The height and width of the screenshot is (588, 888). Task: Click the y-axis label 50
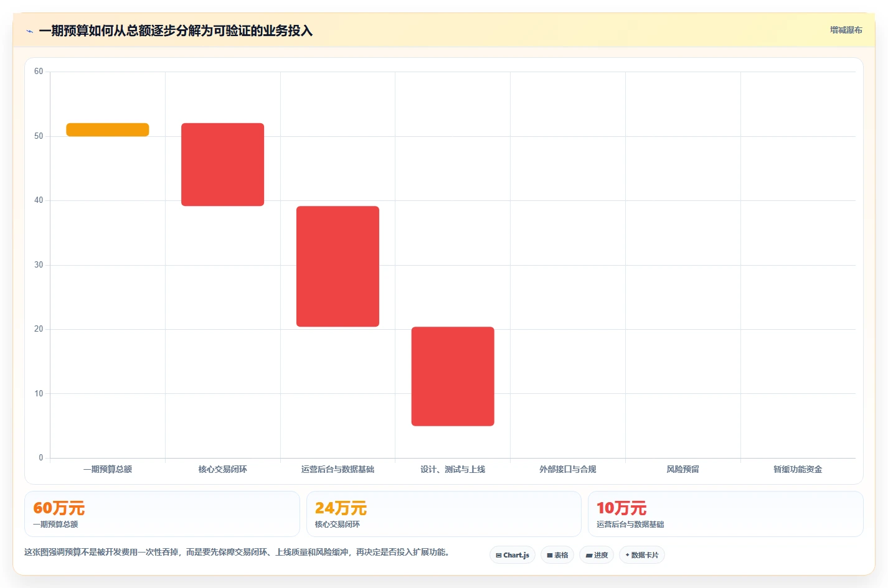pos(39,136)
